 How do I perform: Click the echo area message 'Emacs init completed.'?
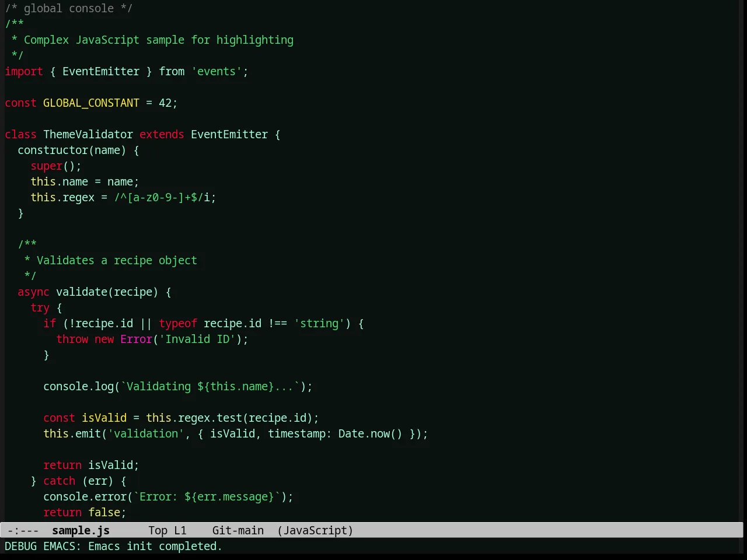point(155,546)
